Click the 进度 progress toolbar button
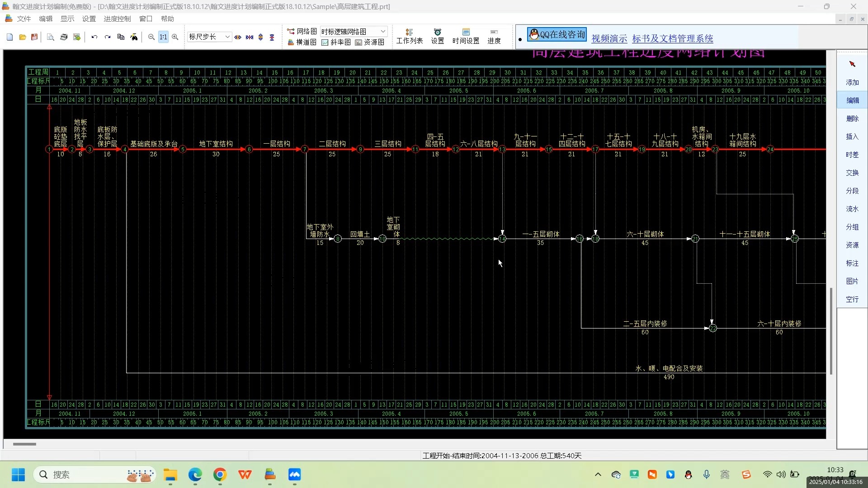868x488 pixels. [x=494, y=36]
